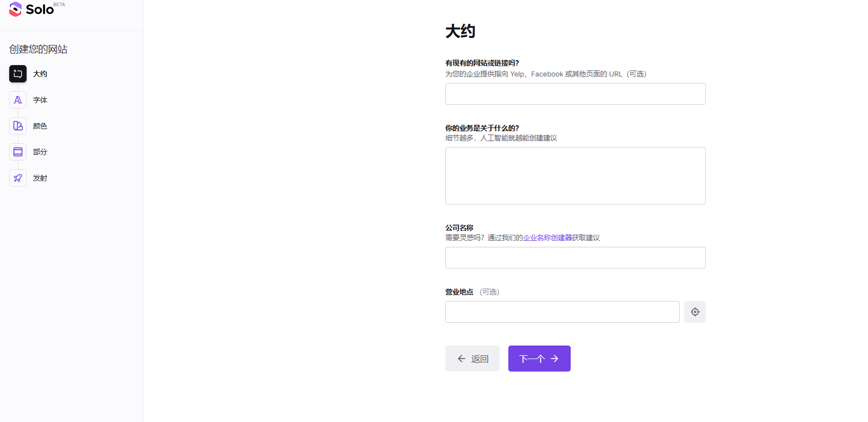
Task: Click the 大约 step label in sidebar
Action: click(x=40, y=74)
